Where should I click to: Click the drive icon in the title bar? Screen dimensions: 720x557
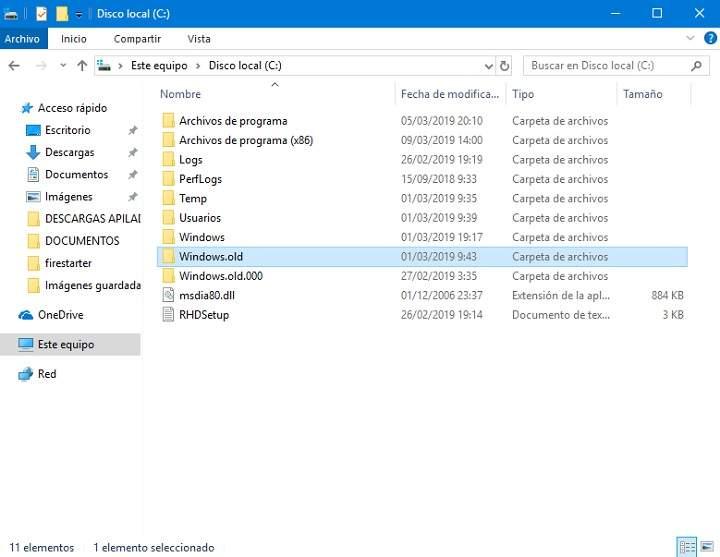coord(10,14)
